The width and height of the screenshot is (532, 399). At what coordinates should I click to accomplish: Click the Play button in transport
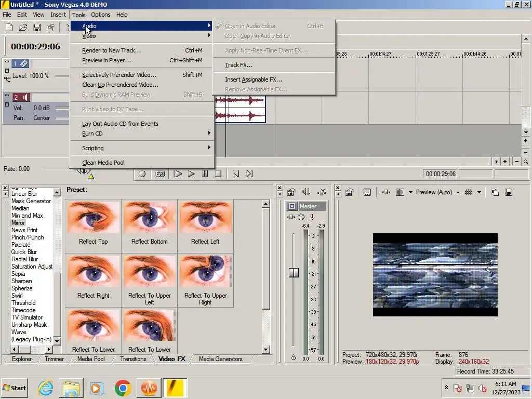(x=191, y=174)
